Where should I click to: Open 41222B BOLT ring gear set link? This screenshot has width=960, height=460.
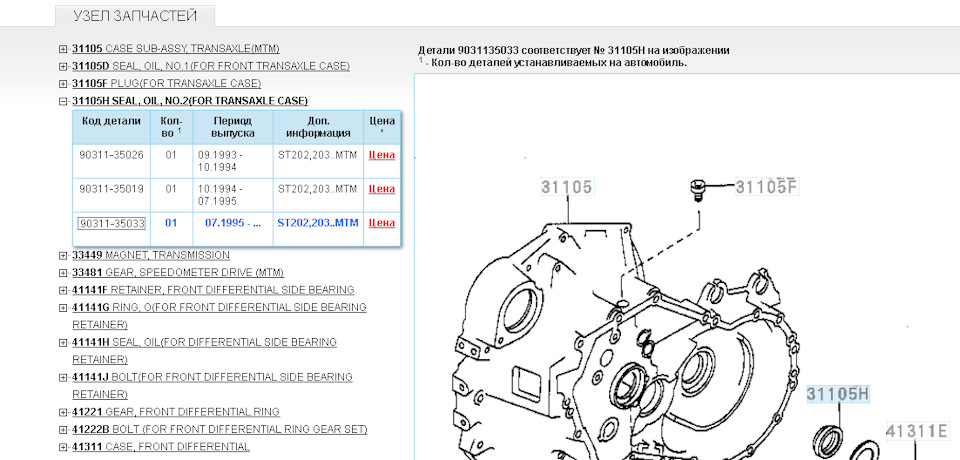[220, 429]
